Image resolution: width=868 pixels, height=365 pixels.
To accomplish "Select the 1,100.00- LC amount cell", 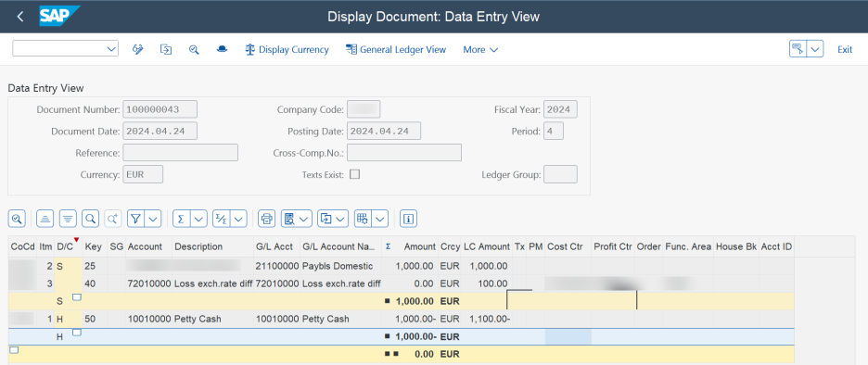I will click(x=487, y=319).
